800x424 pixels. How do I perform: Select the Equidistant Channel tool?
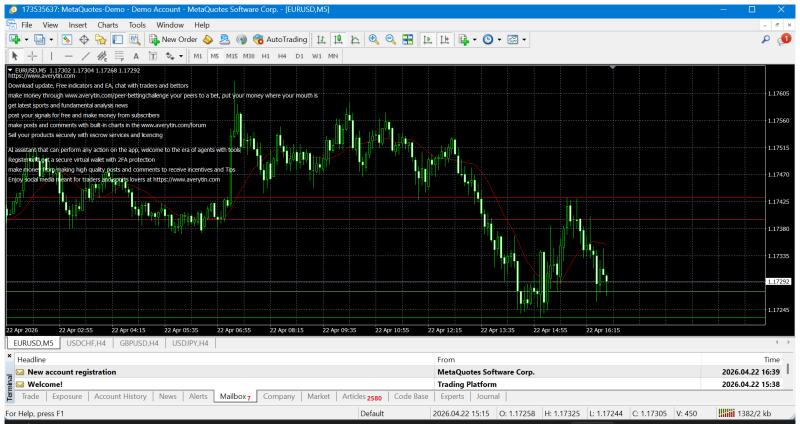(x=102, y=56)
